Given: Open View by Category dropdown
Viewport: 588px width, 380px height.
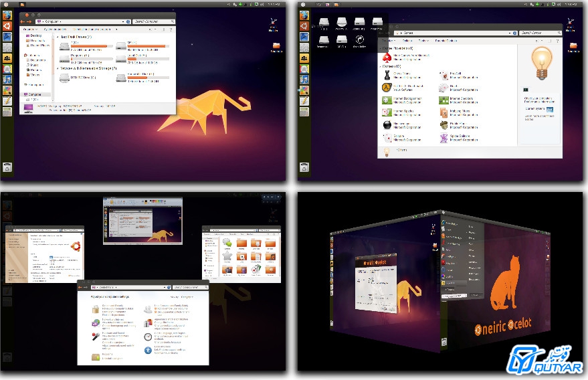Looking at the screenshot, I should 187,297.
